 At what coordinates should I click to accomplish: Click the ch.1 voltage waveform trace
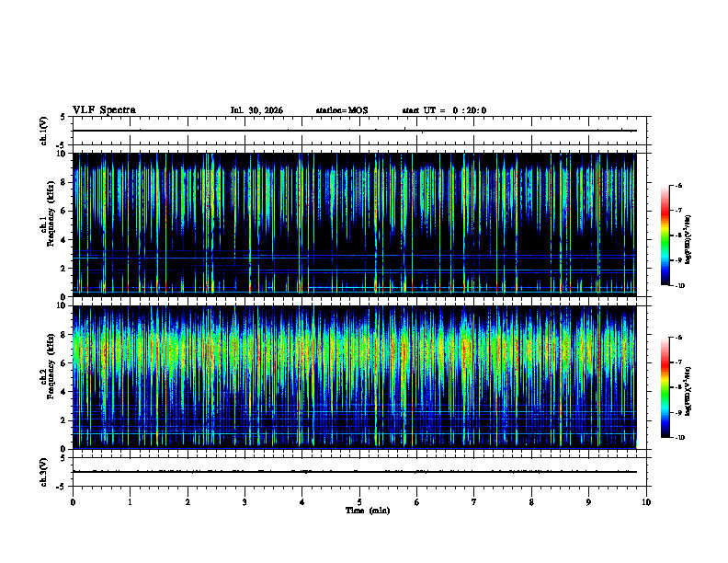click(x=354, y=131)
